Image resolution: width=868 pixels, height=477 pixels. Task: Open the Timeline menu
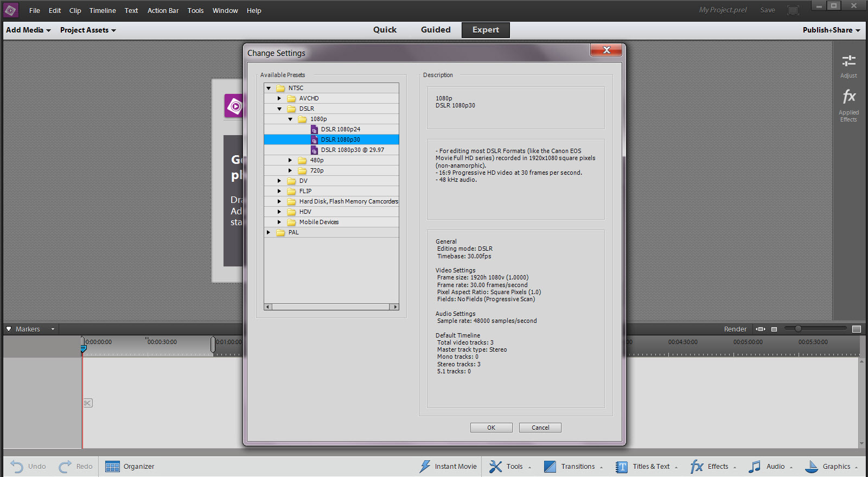103,10
